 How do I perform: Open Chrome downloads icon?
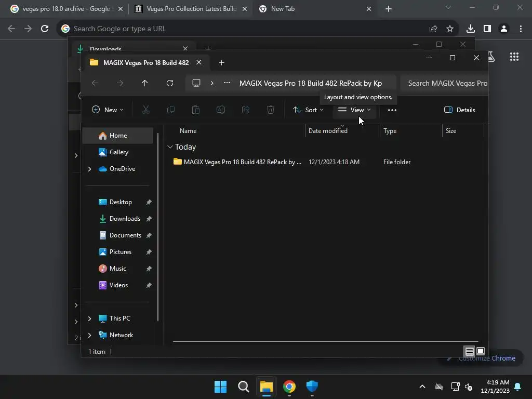(x=471, y=29)
